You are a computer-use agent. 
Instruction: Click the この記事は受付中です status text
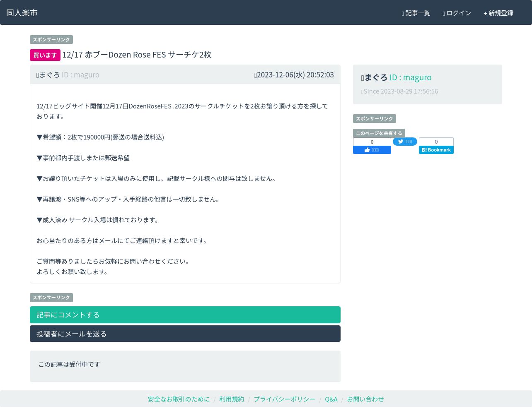[x=69, y=364]
